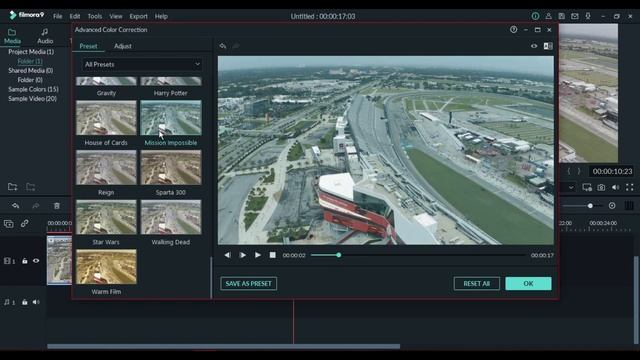This screenshot has height=360, width=640.
Task: Open Folder (1) under Project Media
Action: [x=30, y=61]
